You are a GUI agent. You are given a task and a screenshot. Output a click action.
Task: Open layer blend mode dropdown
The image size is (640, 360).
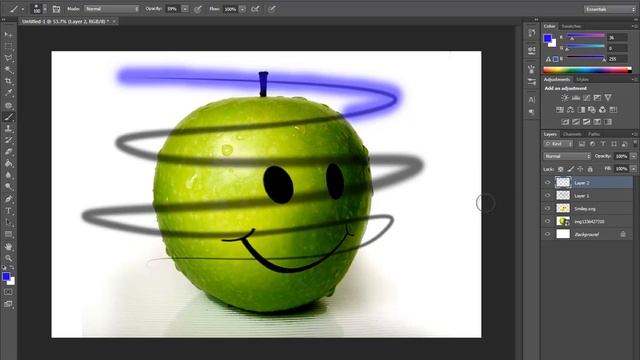click(x=567, y=156)
